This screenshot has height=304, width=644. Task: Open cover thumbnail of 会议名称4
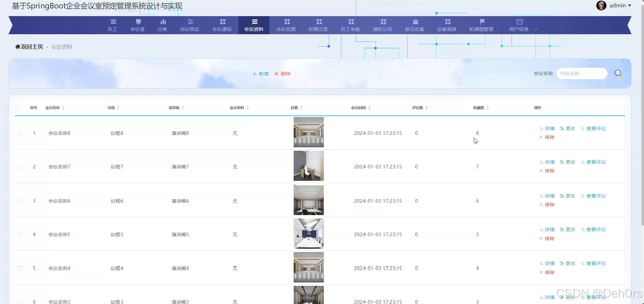pos(309,267)
